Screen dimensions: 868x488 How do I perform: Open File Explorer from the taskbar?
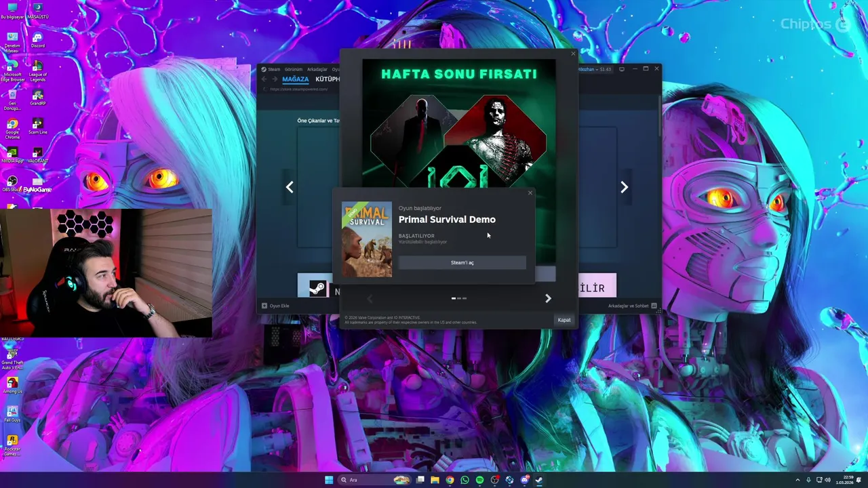(x=435, y=480)
